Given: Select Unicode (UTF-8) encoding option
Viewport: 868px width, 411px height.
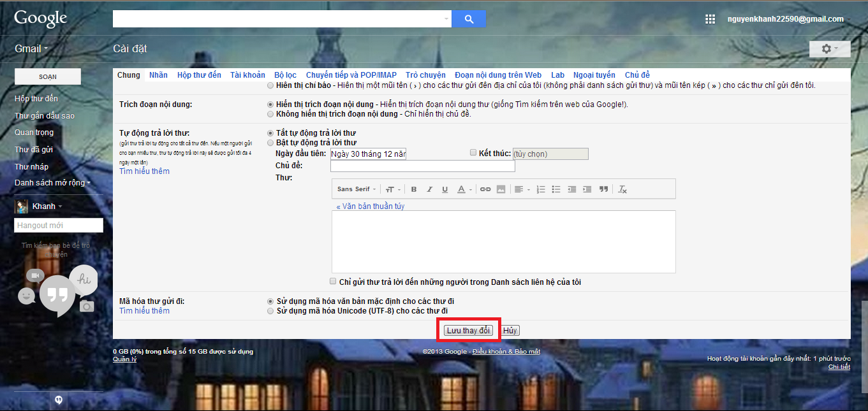Looking at the screenshot, I should coord(270,311).
